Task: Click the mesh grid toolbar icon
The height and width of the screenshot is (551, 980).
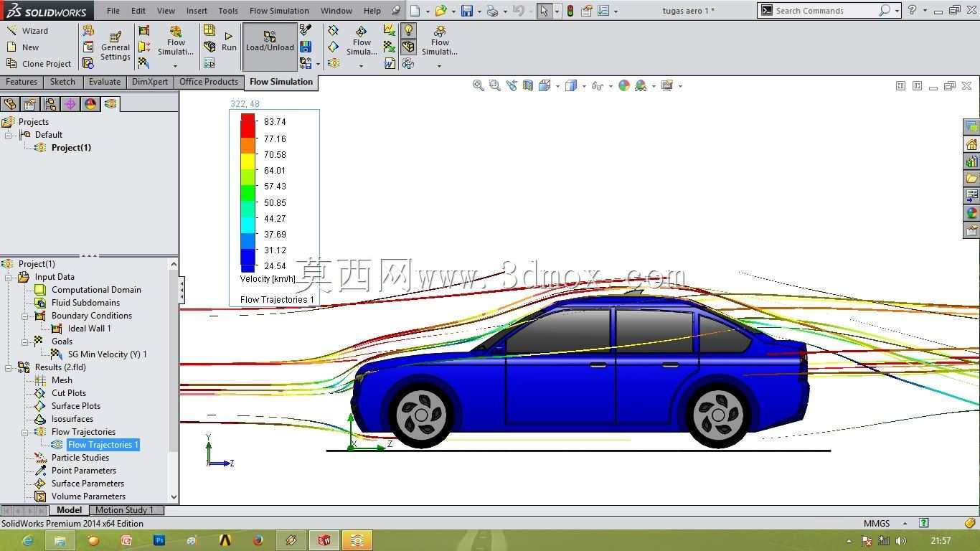Action: 209,30
